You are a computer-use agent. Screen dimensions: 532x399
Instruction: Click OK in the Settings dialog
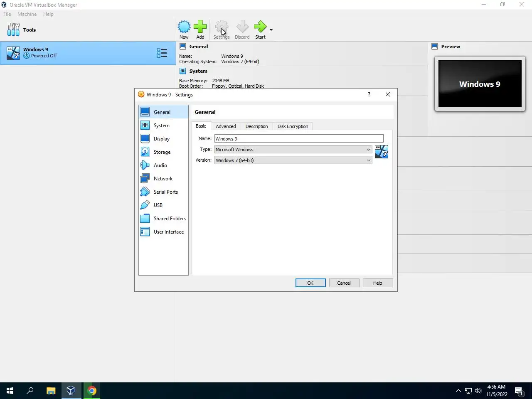tap(310, 283)
